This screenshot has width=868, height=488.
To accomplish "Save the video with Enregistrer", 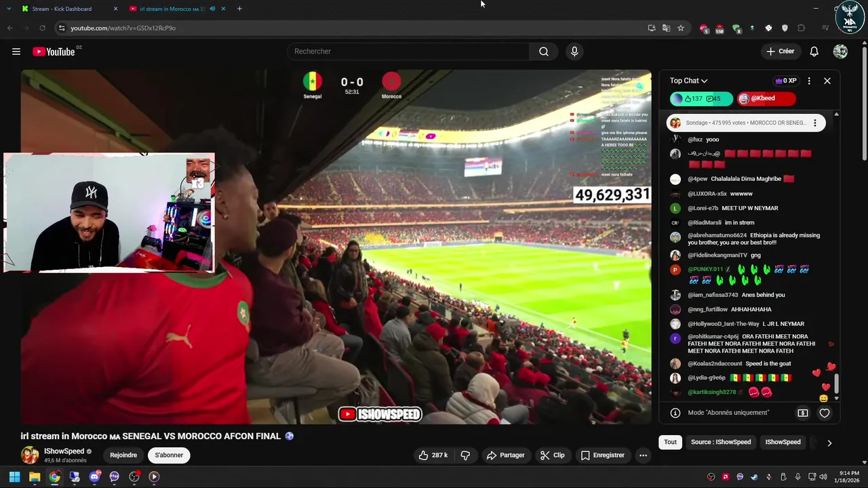I will 602,455.
